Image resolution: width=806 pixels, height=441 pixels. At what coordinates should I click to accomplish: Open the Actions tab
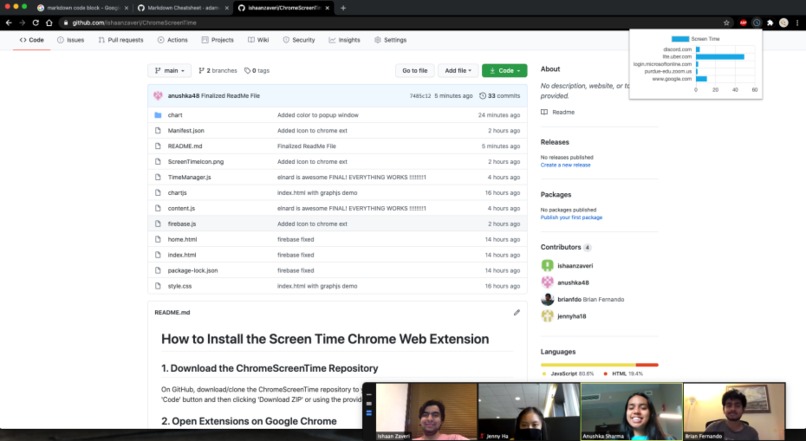(x=173, y=40)
